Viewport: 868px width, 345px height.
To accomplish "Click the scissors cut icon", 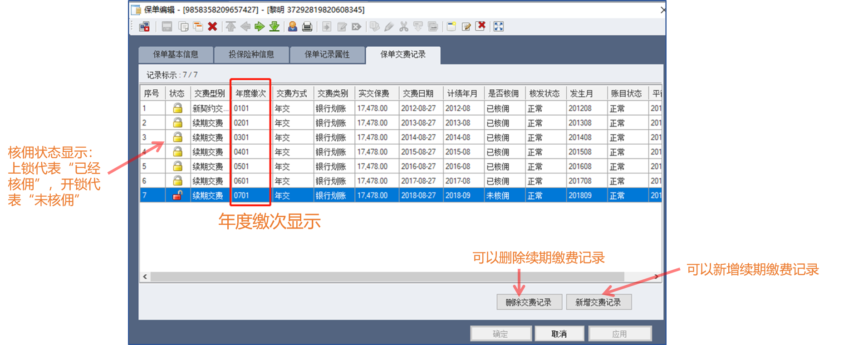I will tap(403, 27).
